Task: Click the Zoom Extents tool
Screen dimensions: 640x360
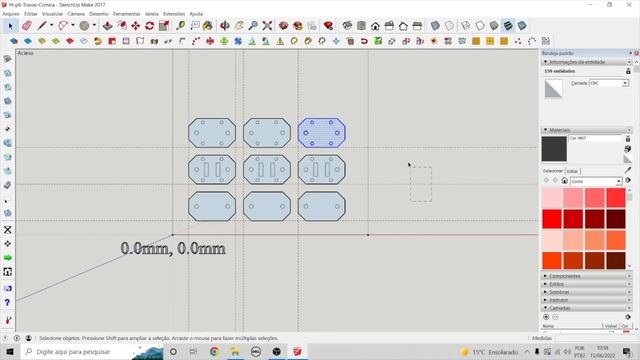Action: click(267, 26)
